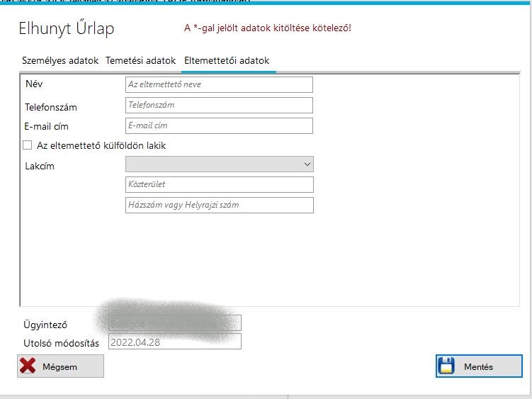Click the 'Az eltemettető külföldön lakik' label text
The width and height of the screenshot is (532, 399).
(x=101, y=145)
